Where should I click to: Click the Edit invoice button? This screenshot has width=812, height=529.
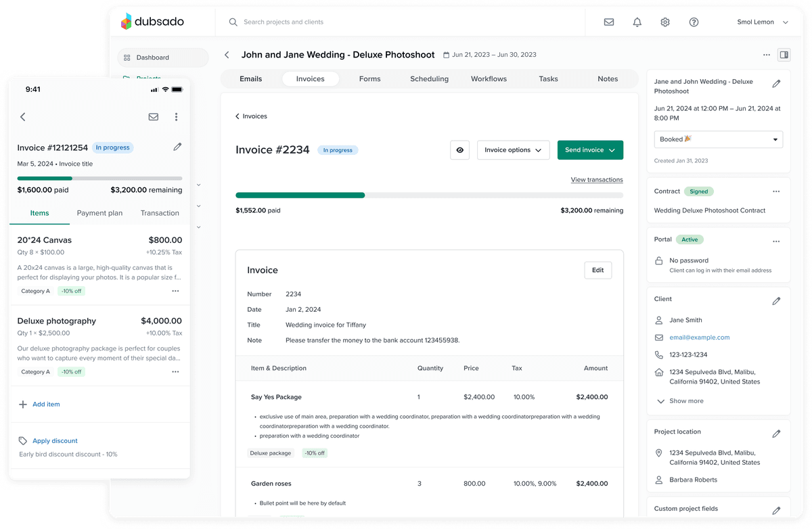tap(598, 271)
